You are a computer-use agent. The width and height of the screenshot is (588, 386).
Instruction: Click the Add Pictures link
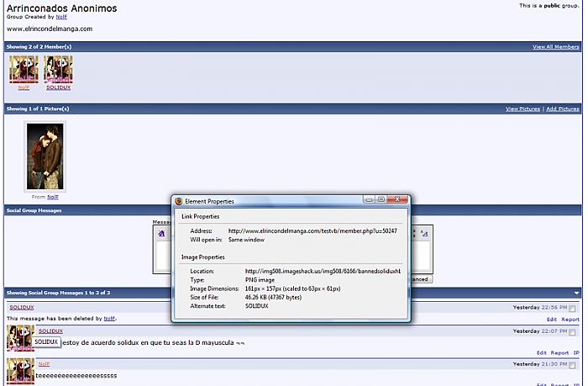(x=562, y=109)
